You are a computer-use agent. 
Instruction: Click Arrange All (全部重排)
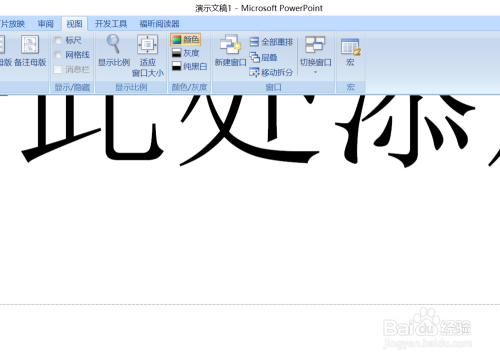(271, 42)
